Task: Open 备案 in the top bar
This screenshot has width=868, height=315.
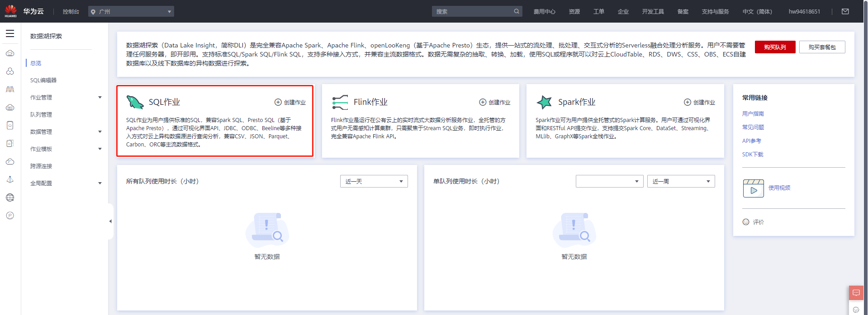Action: pyautogui.click(x=683, y=12)
